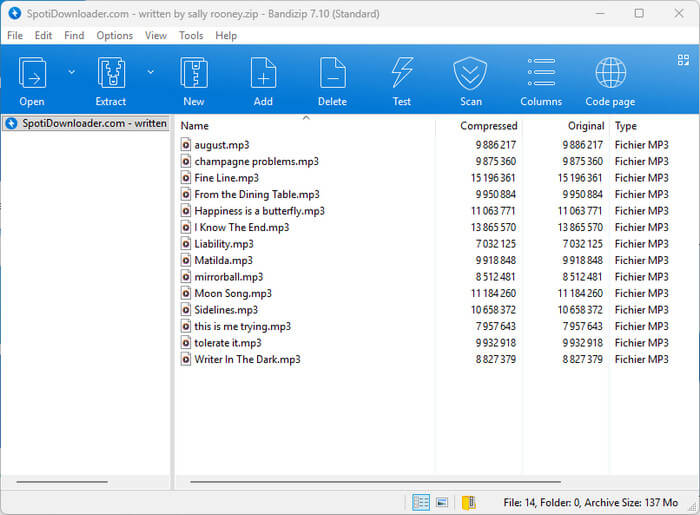Select I Know The End.mp3

[242, 227]
